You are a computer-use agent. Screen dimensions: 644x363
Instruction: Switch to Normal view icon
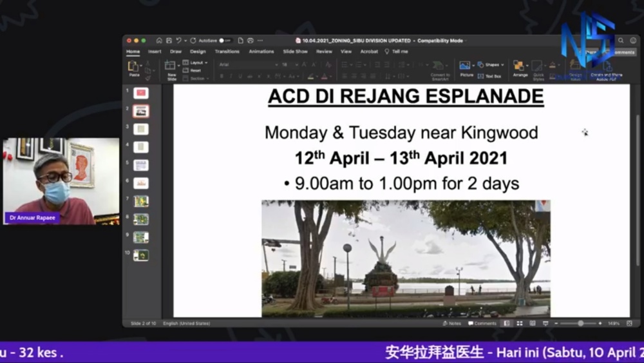coord(507,324)
